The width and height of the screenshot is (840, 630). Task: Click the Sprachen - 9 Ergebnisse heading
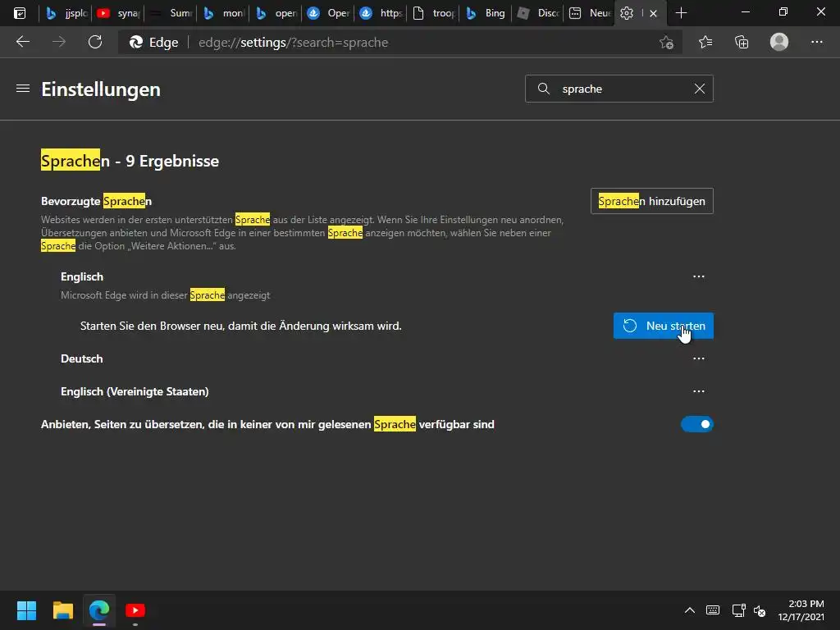tap(130, 161)
